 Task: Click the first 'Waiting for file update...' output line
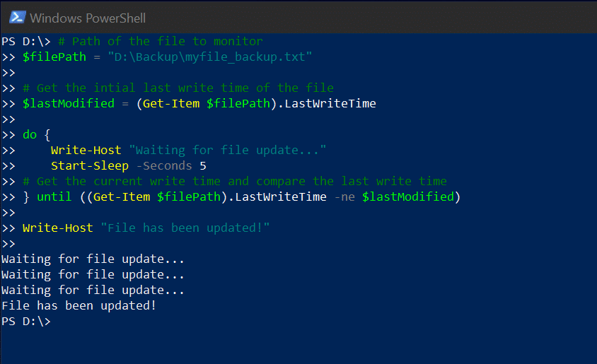click(93, 259)
